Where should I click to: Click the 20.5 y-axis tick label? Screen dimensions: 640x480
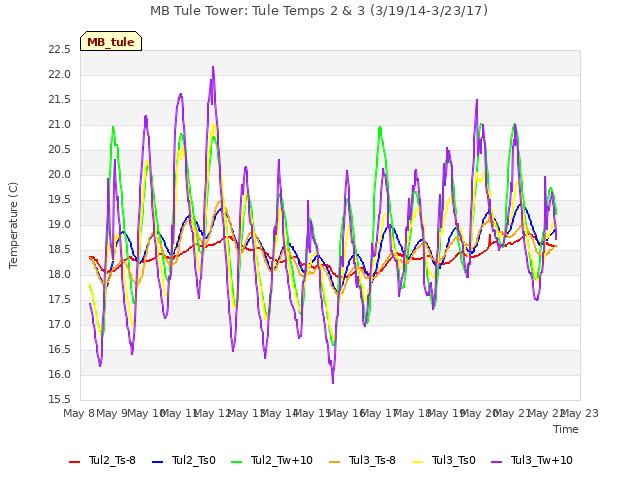tap(60, 150)
